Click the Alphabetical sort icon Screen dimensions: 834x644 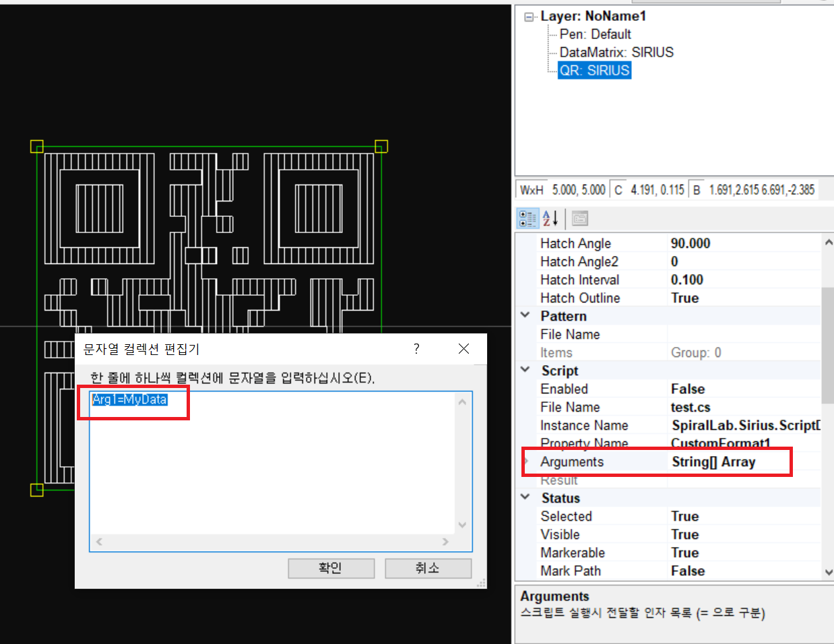coord(550,218)
